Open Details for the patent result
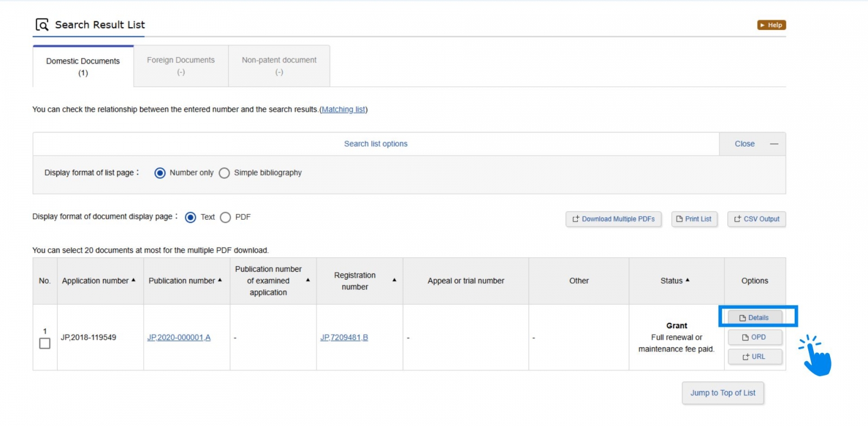868x426 pixels. click(754, 317)
